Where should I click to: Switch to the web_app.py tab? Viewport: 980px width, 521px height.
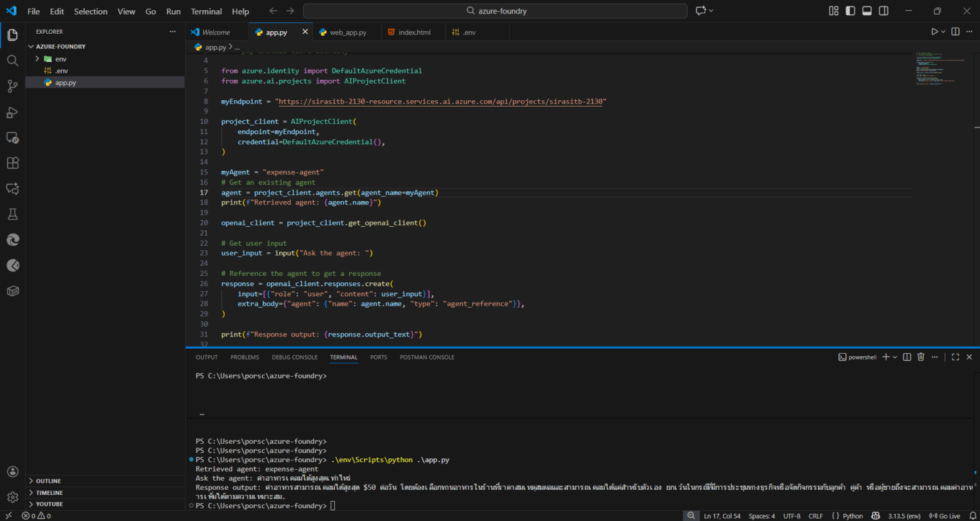click(x=346, y=31)
